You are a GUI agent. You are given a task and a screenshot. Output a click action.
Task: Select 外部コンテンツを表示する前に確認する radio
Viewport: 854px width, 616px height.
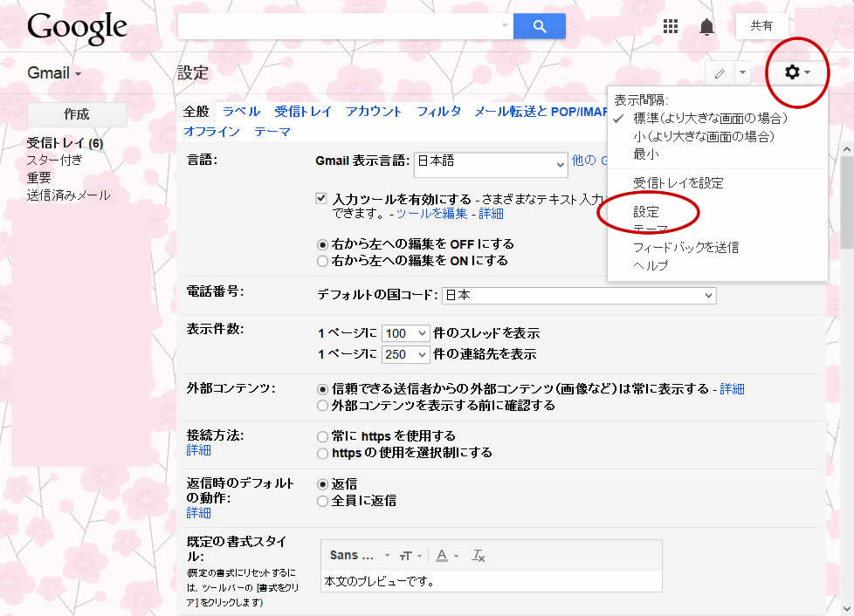tap(322, 406)
